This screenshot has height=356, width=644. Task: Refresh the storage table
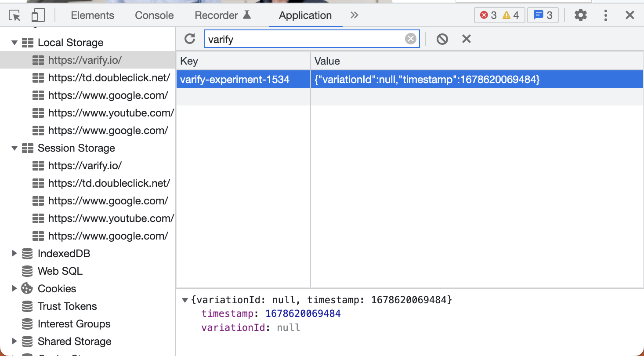coord(190,39)
